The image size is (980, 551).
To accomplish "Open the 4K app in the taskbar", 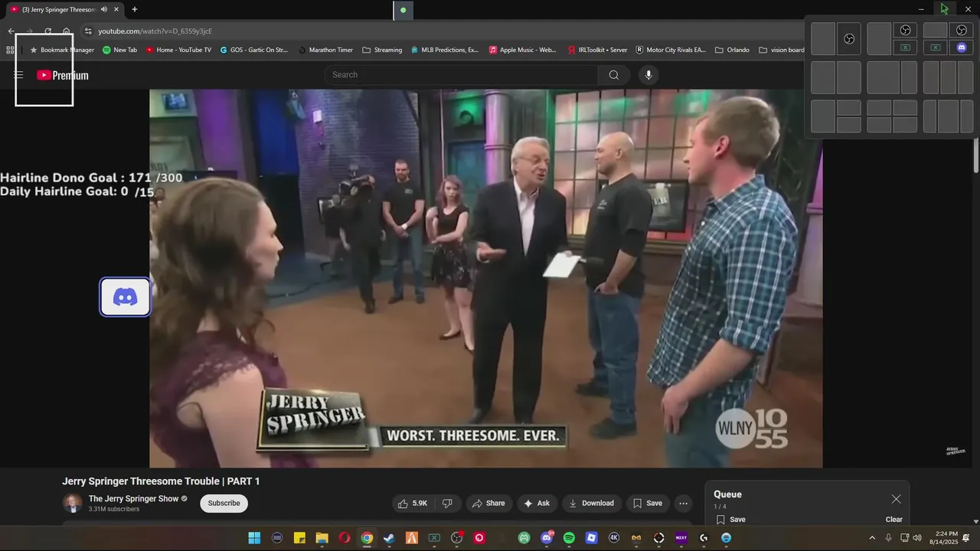I will tap(614, 538).
